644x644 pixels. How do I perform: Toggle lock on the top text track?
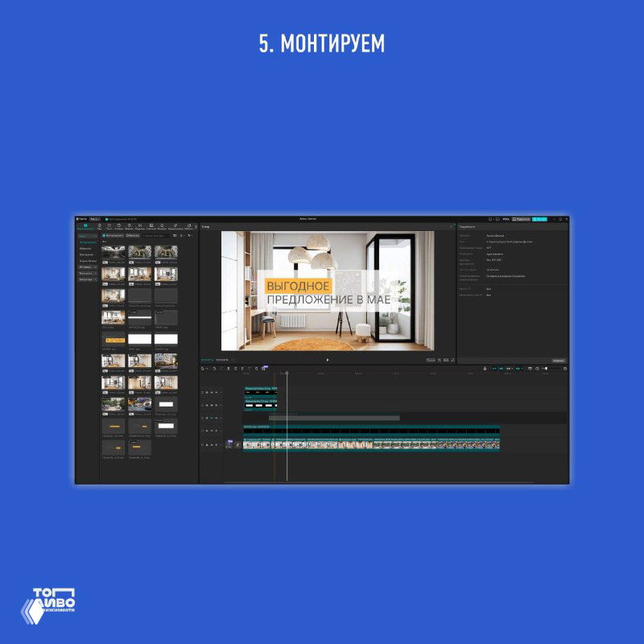[207, 392]
